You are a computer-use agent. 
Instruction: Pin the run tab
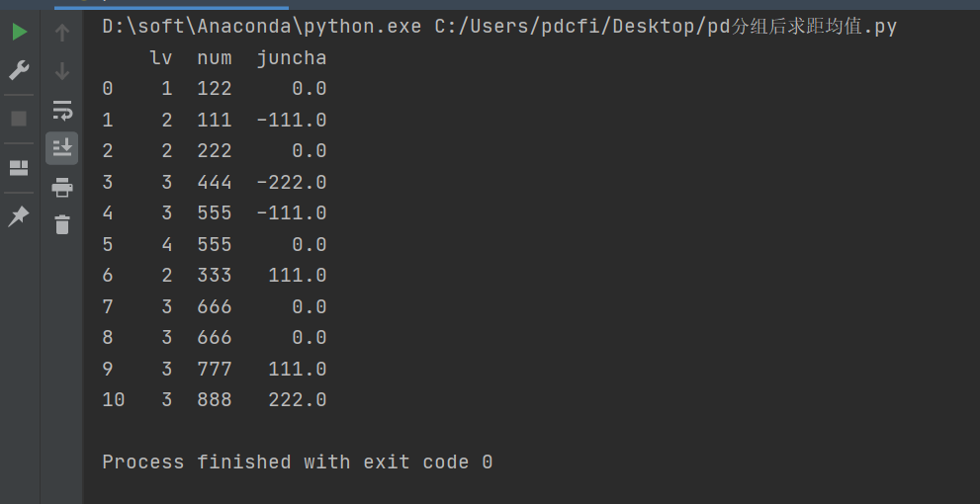(x=19, y=216)
